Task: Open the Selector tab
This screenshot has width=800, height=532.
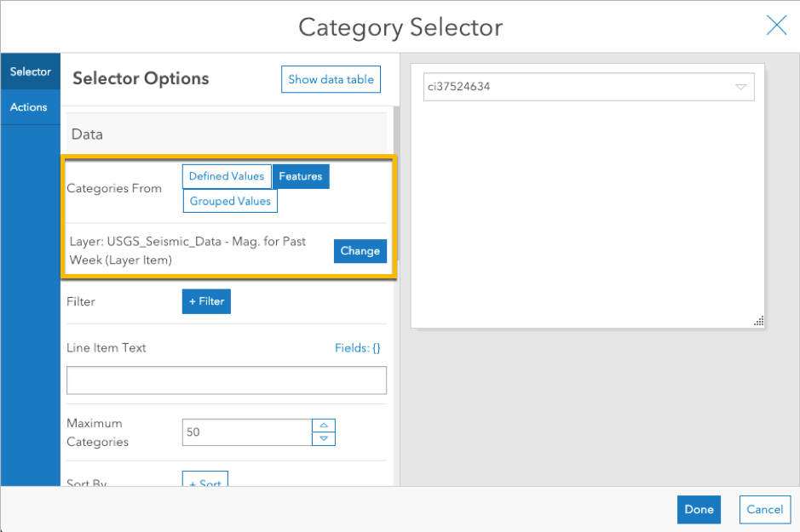Action: click(x=31, y=72)
